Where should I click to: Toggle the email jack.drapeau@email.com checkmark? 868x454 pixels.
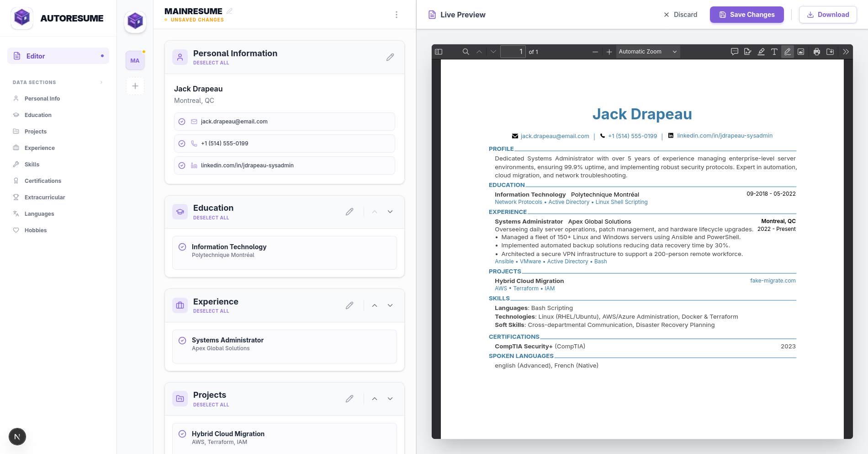tap(182, 122)
